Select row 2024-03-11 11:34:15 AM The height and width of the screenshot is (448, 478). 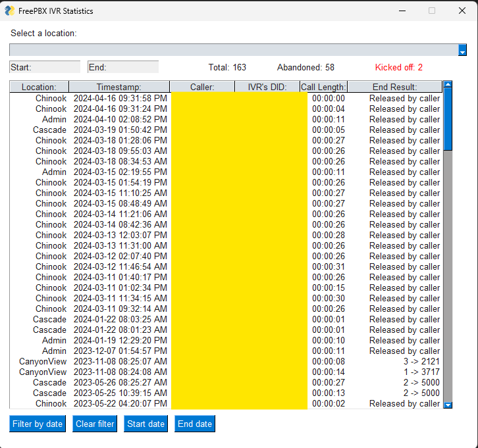[226, 298]
